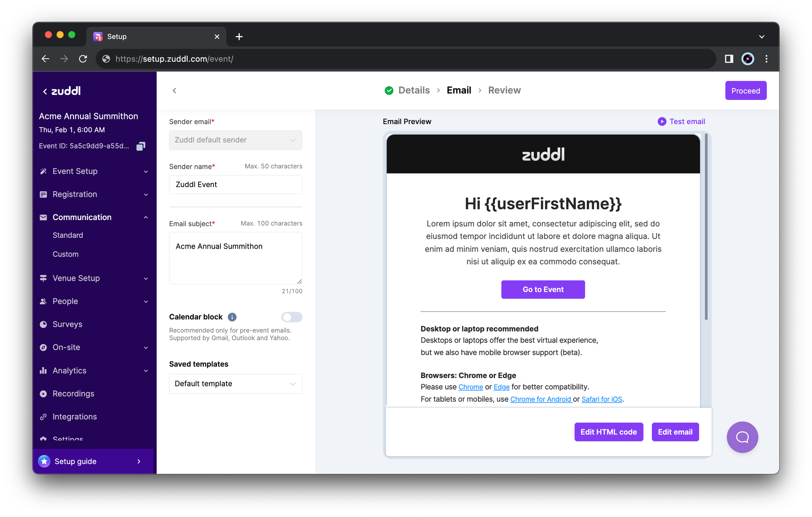
Task: Copy the Event ID using copy icon
Action: [x=140, y=146]
